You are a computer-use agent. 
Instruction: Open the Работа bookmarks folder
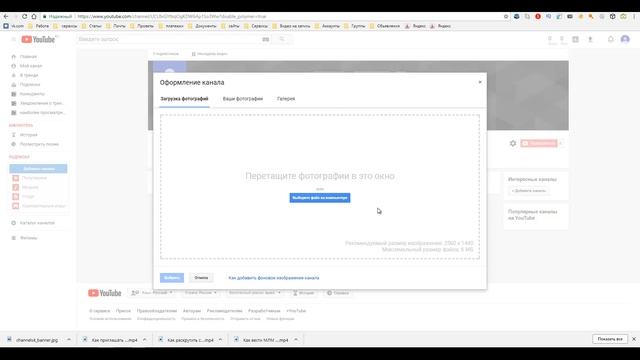click(x=38, y=26)
